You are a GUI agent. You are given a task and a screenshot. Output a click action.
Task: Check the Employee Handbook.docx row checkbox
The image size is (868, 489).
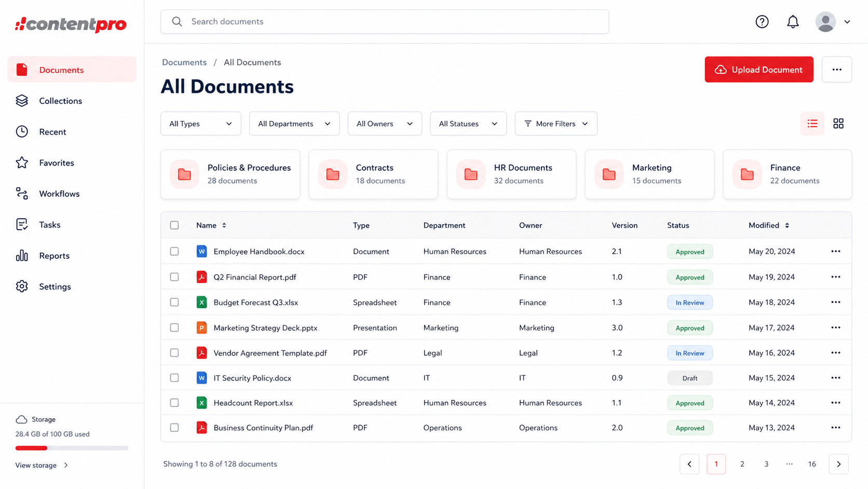[174, 252]
